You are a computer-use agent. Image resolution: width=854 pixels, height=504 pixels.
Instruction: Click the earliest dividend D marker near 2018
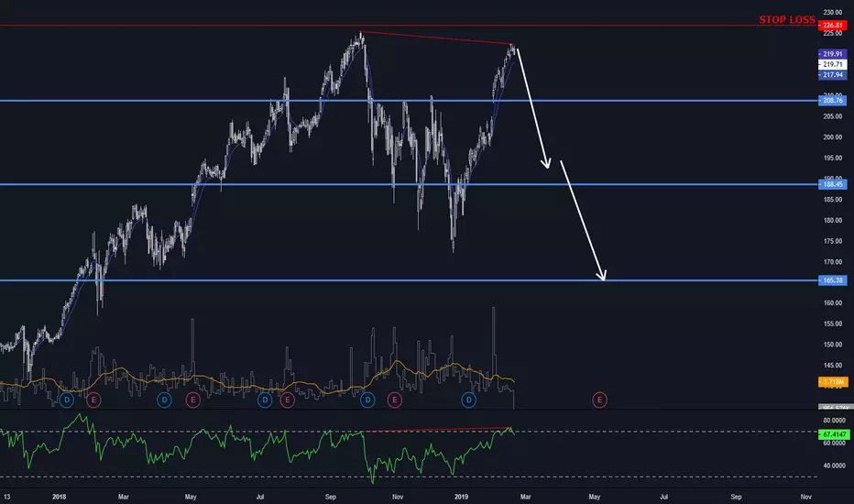[x=67, y=400]
